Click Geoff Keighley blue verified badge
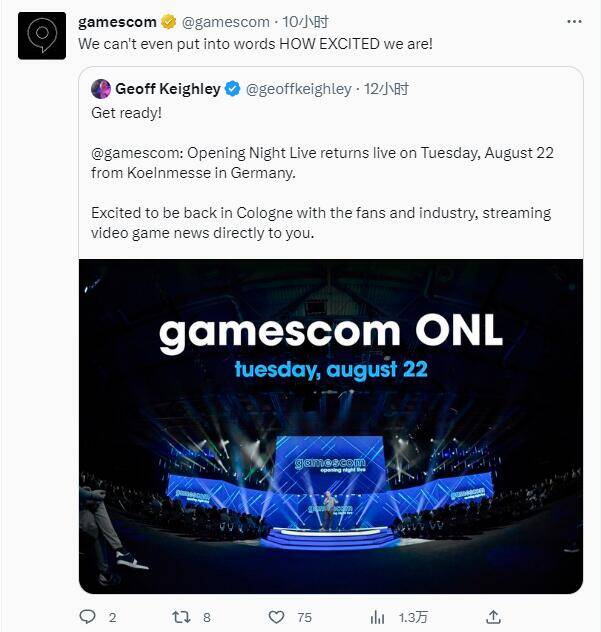 (232, 89)
